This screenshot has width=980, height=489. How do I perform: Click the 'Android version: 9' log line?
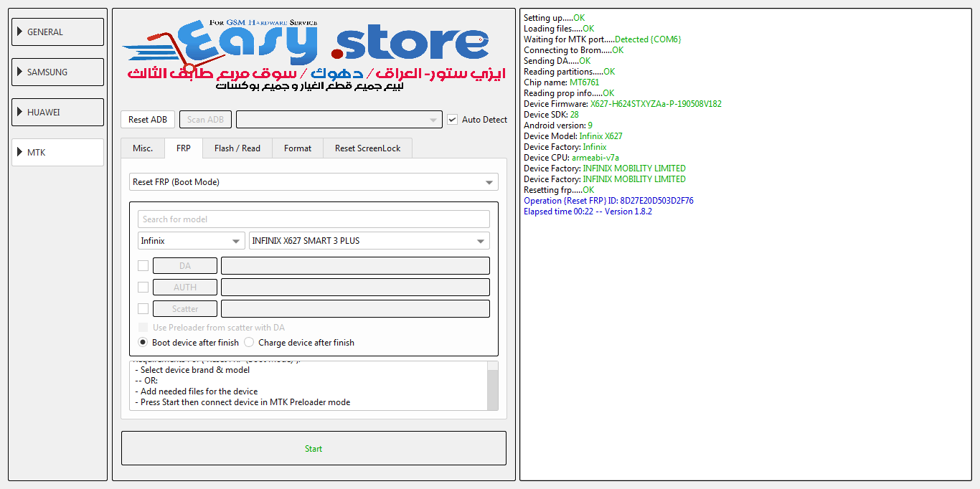(x=558, y=125)
